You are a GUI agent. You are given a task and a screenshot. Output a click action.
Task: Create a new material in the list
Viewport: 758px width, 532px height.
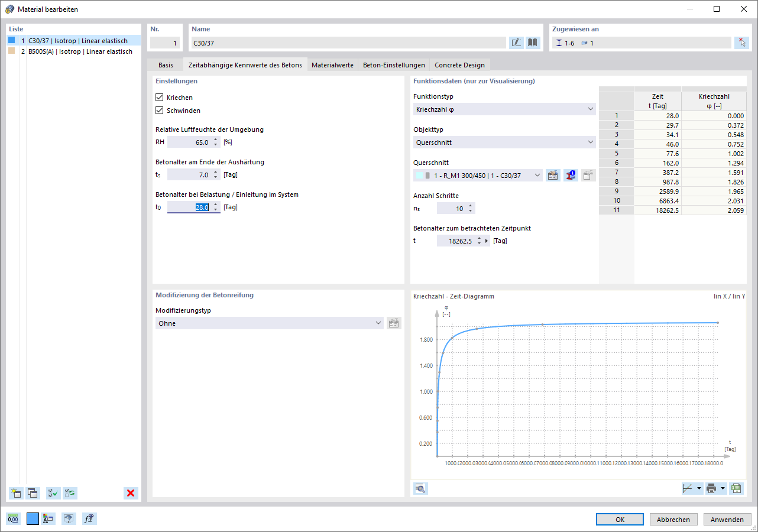16,493
